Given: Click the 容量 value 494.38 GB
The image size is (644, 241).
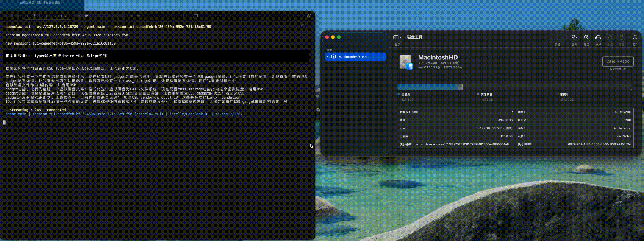Looking at the screenshot, I should (x=505, y=120).
